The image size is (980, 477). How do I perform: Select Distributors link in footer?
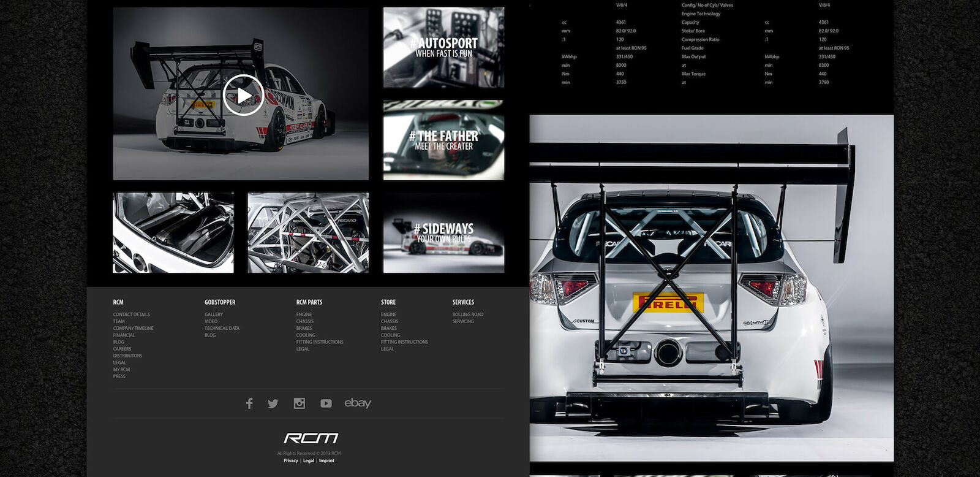[127, 356]
